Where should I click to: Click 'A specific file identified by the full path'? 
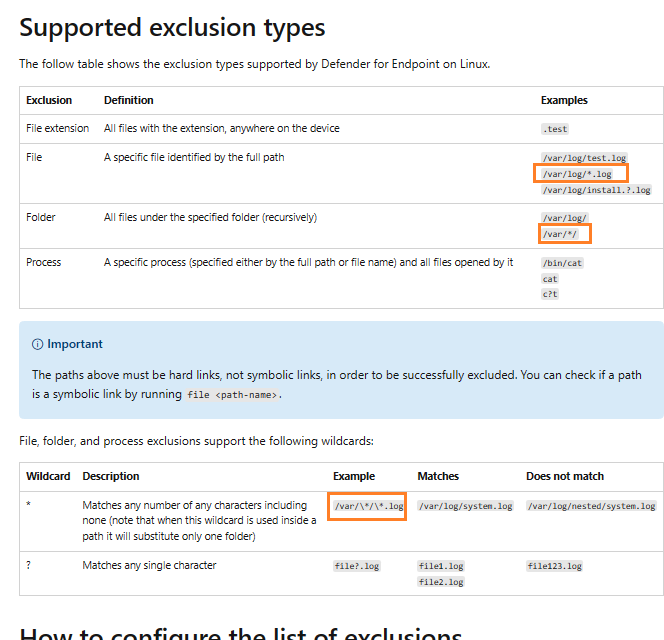194,157
